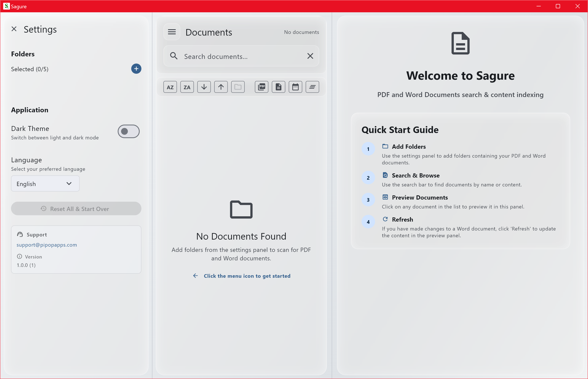The height and width of the screenshot is (379, 588).
Task: Click the folder grouping toolbar icon
Action: pyautogui.click(x=238, y=87)
